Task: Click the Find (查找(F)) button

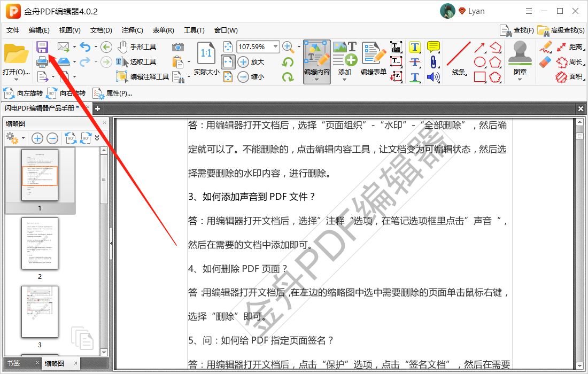Action: (517, 30)
